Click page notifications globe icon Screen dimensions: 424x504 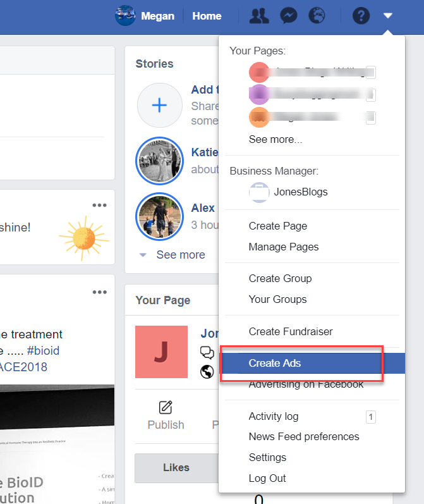[x=207, y=372]
